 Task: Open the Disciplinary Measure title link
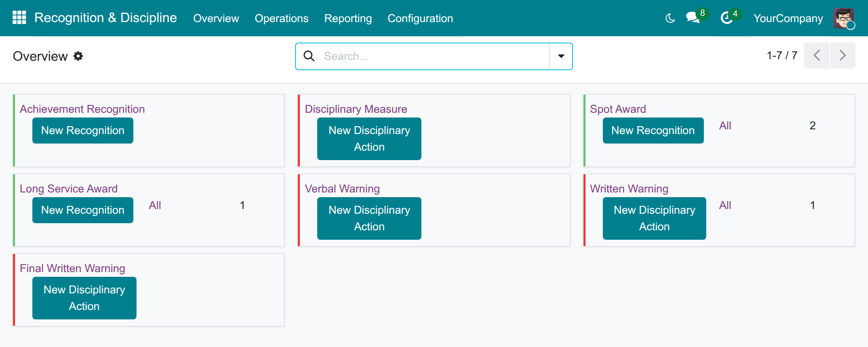[x=356, y=109]
